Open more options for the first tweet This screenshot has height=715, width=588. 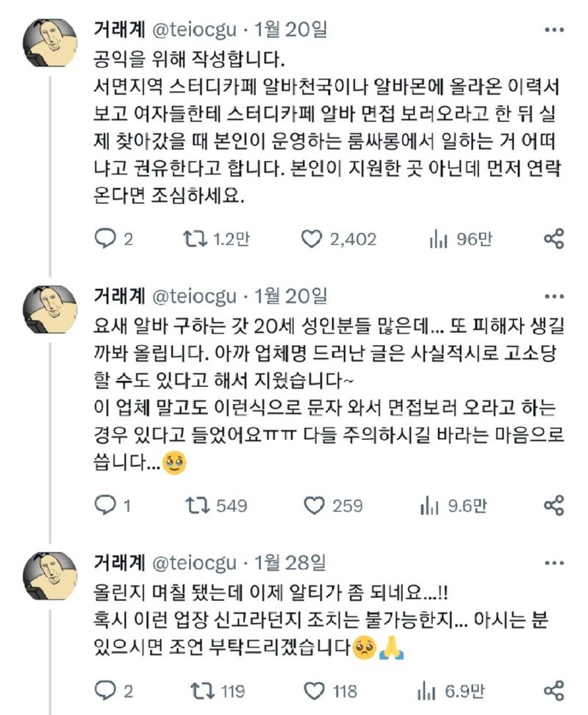click(x=553, y=31)
